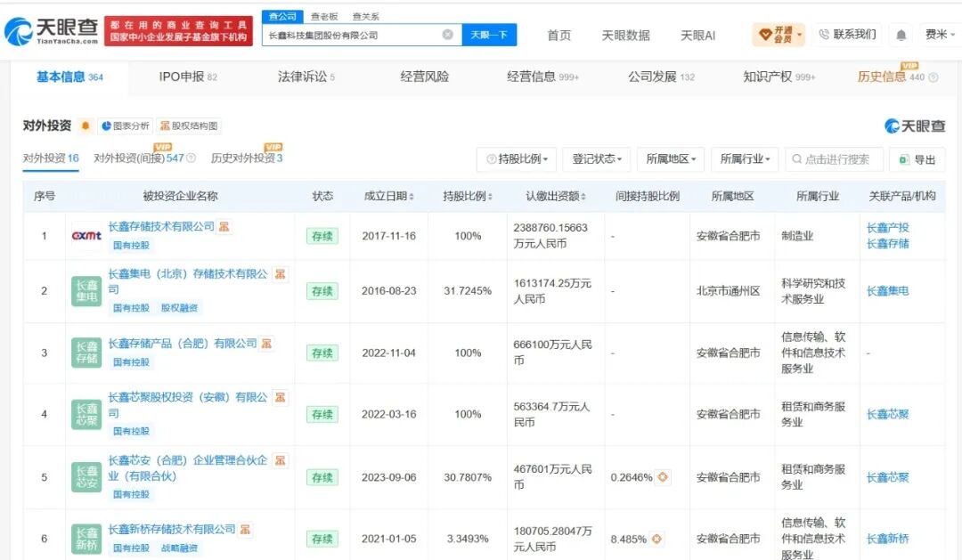Open the 所属地区 filter dropdown
Image resolution: width=962 pixels, height=560 pixels.
click(671, 159)
